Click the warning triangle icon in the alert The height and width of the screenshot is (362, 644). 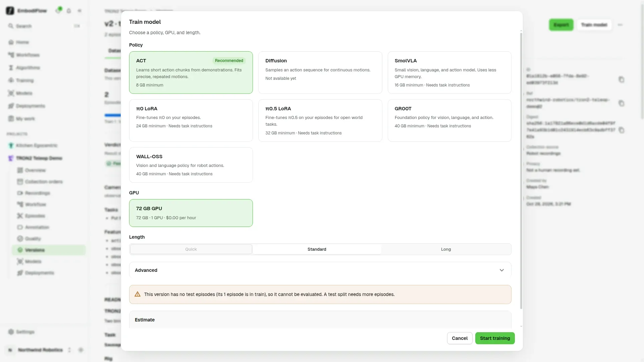(138, 294)
